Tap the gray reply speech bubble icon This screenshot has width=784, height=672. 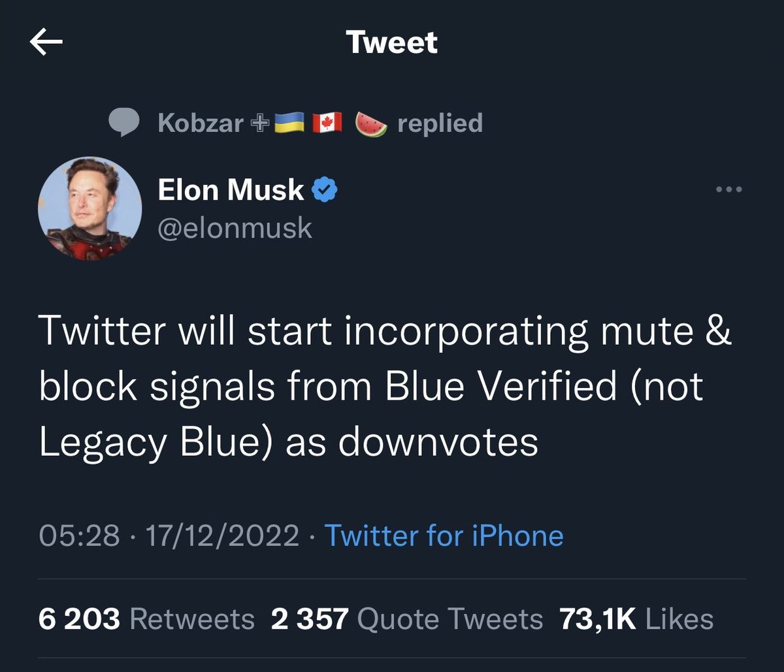123,123
